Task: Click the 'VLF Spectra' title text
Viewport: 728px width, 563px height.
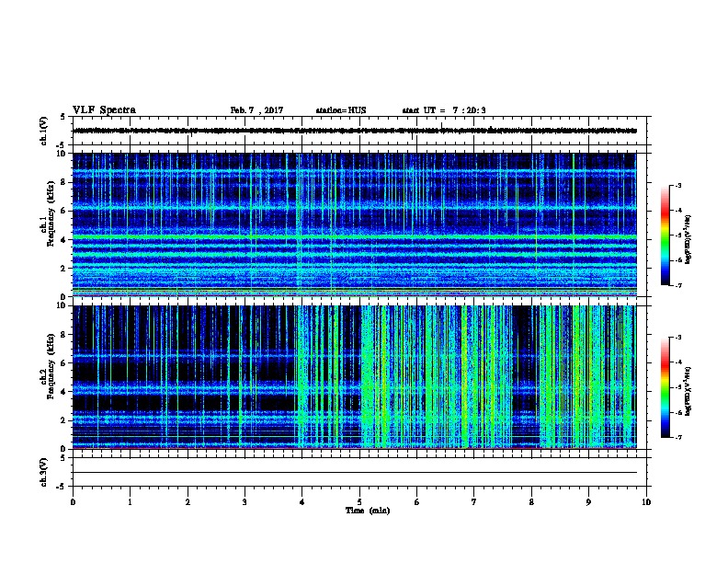Action: [104, 110]
